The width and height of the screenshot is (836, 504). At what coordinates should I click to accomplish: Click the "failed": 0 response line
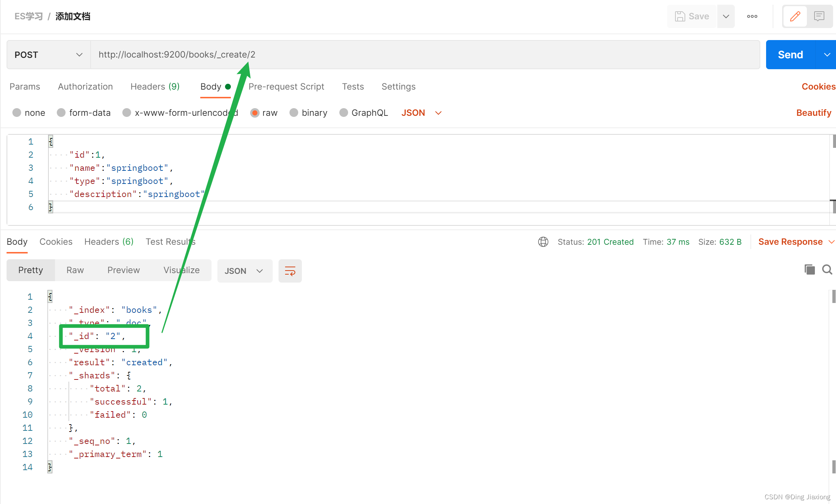click(118, 415)
